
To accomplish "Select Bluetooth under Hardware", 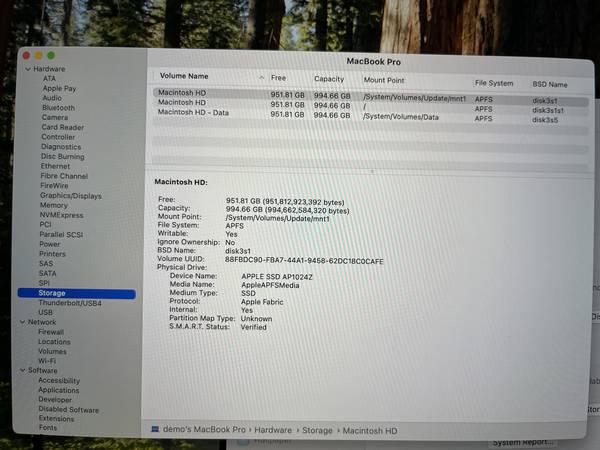I will point(58,107).
